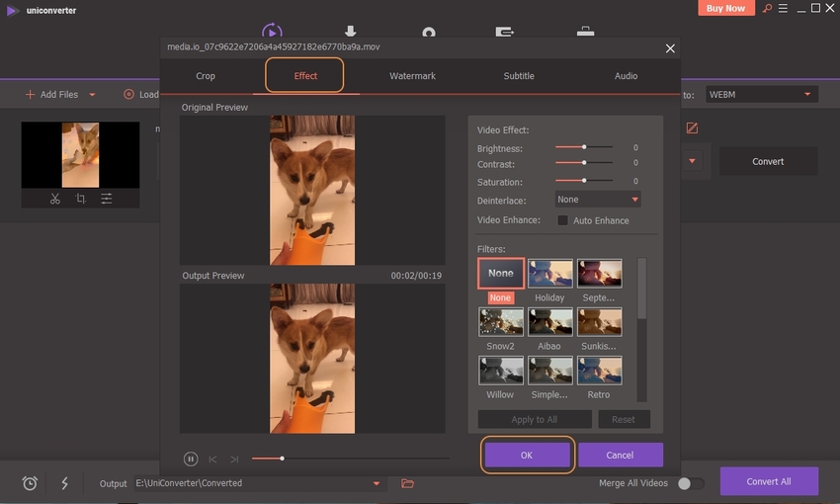
Task: Click the Buy Now button
Action: [726, 9]
